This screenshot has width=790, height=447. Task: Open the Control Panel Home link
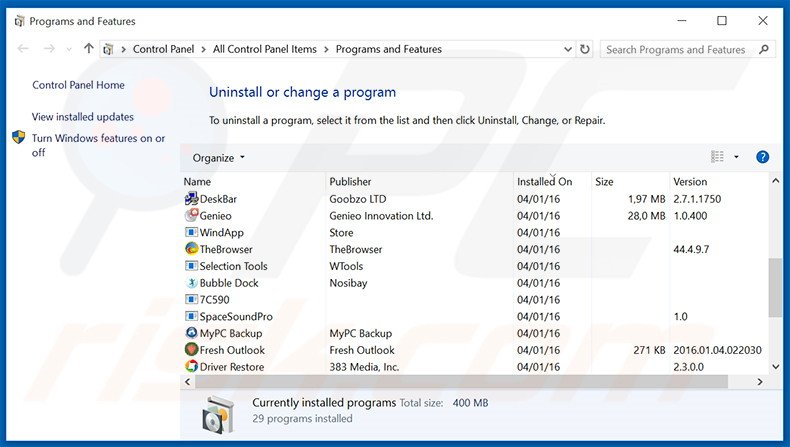click(78, 85)
